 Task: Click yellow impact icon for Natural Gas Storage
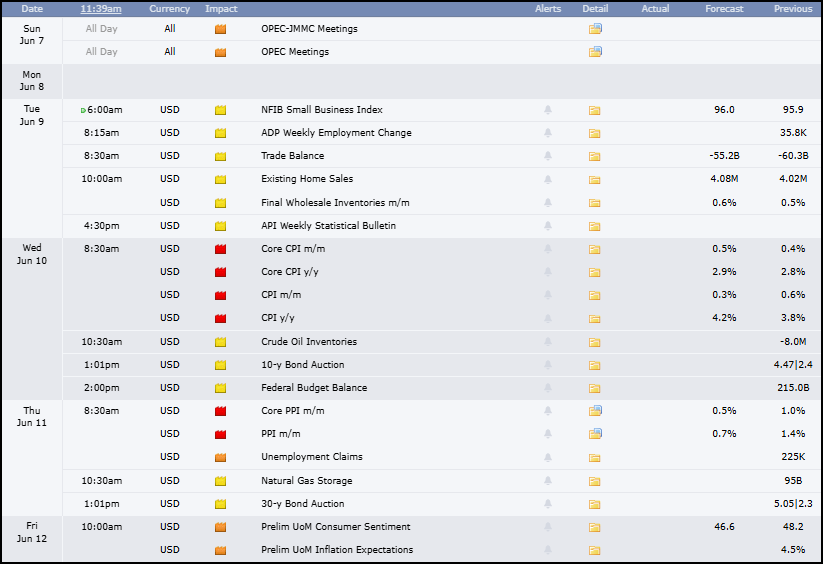[x=220, y=481]
